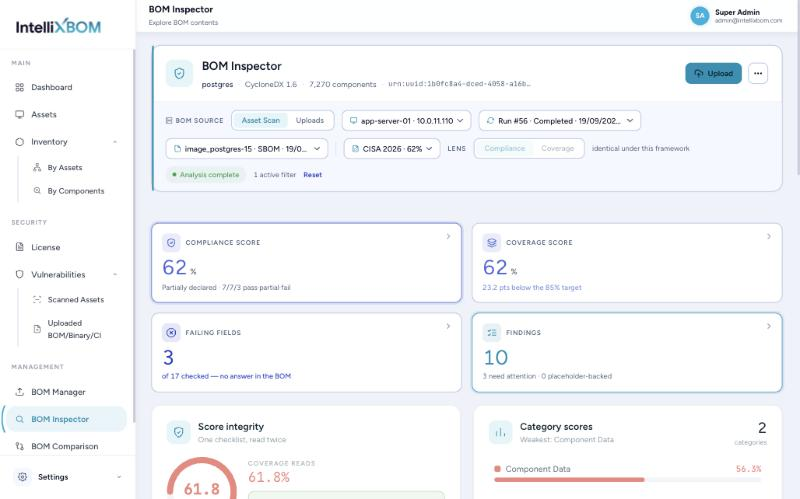Open Coverage Score card chevron
The height and width of the screenshot is (499, 800).
769,236
